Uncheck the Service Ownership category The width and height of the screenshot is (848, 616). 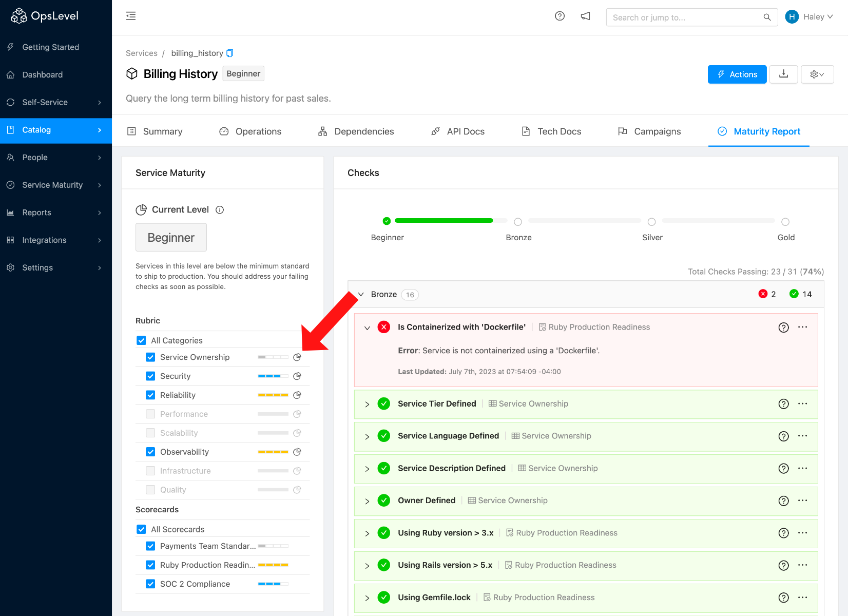[150, 357]
